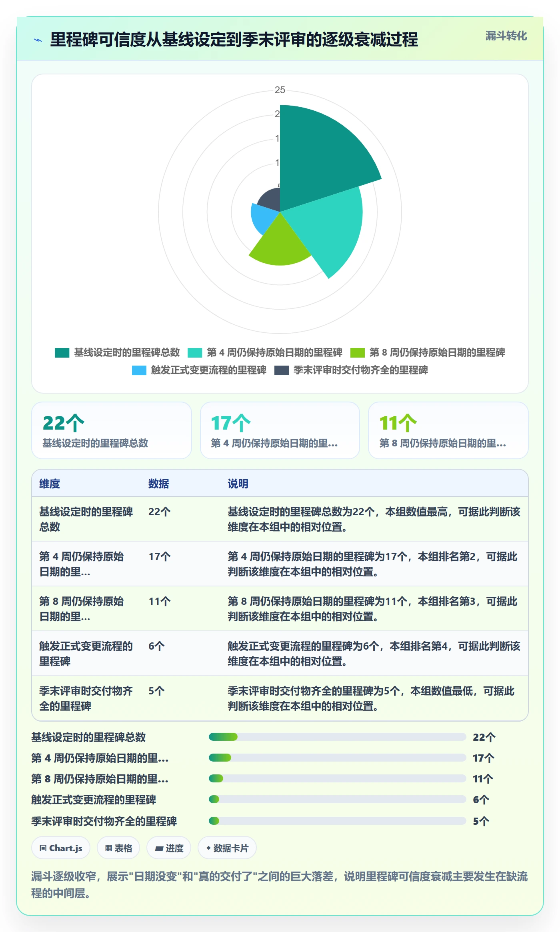The image size is (560, 932).
Task: Click the footer summary text starting 漏斗逐级收窄
Action: pyautogui.click(x=280, y=884)
